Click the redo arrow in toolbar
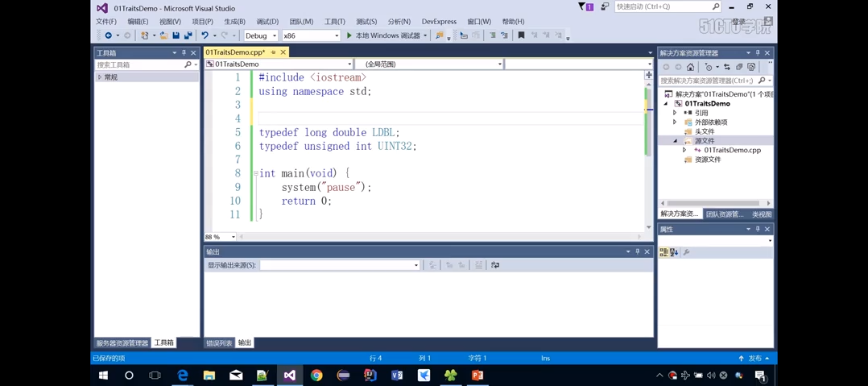This screenshot has height=386, width=868. coord(224,35)
